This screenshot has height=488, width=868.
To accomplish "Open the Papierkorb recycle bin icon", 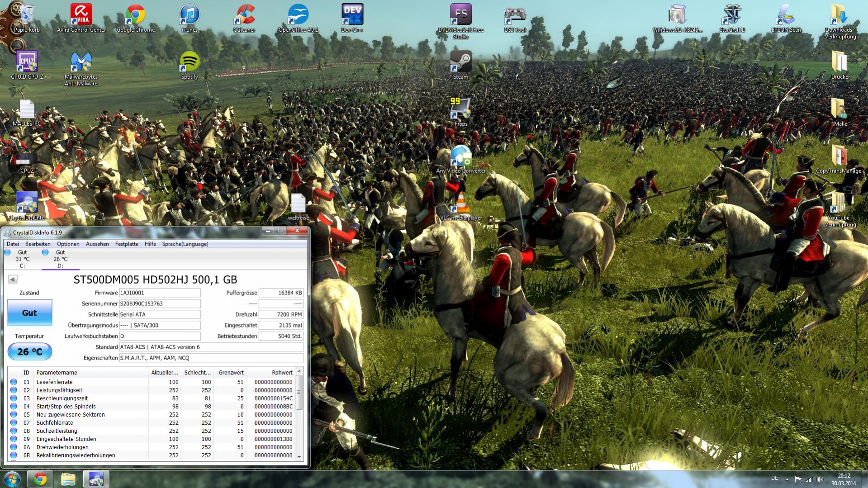I will pos(27,18).
